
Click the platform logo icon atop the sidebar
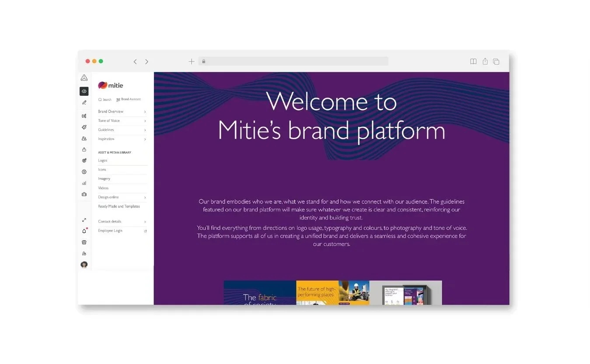[x=84, y=78]
